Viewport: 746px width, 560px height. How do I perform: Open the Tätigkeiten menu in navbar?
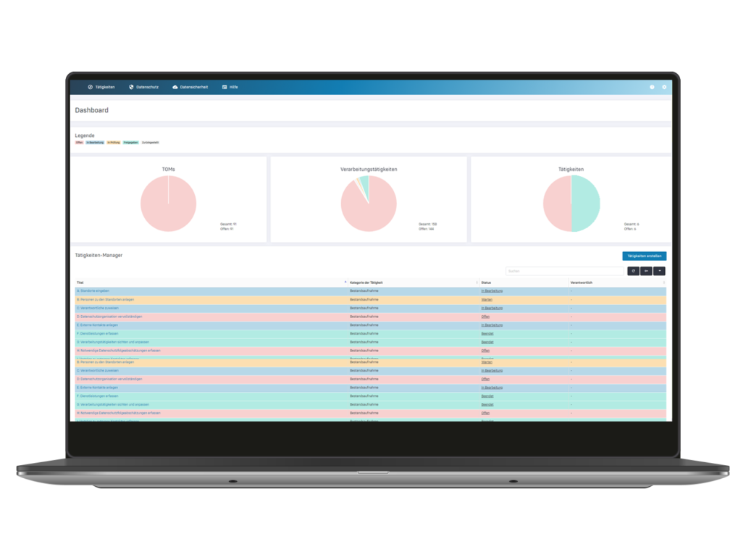(101, 87)
